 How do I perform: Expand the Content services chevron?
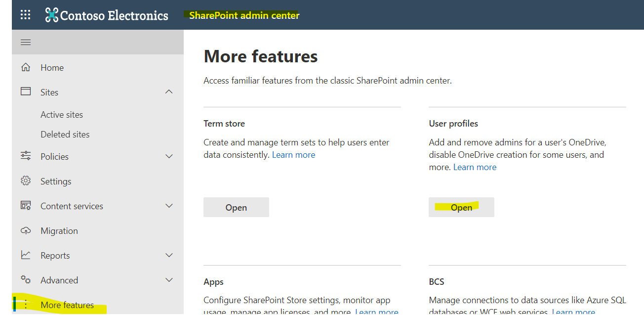click(169, 206)
